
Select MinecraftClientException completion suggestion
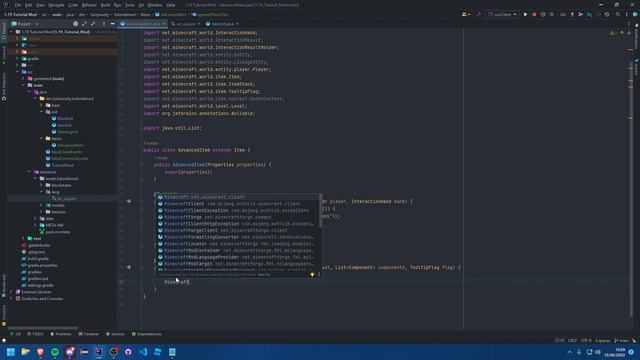click(x=237, y=211)
